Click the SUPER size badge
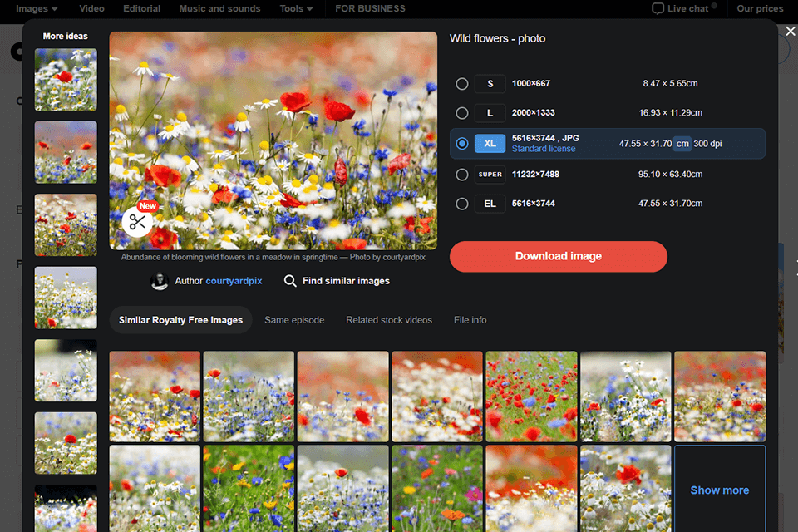The height and width of the screenshot is (532, 798). (490, 174)
